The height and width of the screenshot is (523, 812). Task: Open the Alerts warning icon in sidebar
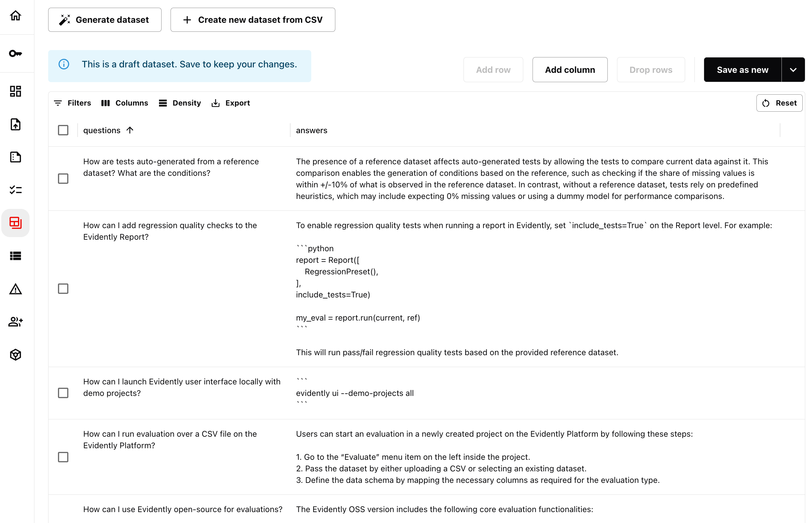tap(16, 289)
